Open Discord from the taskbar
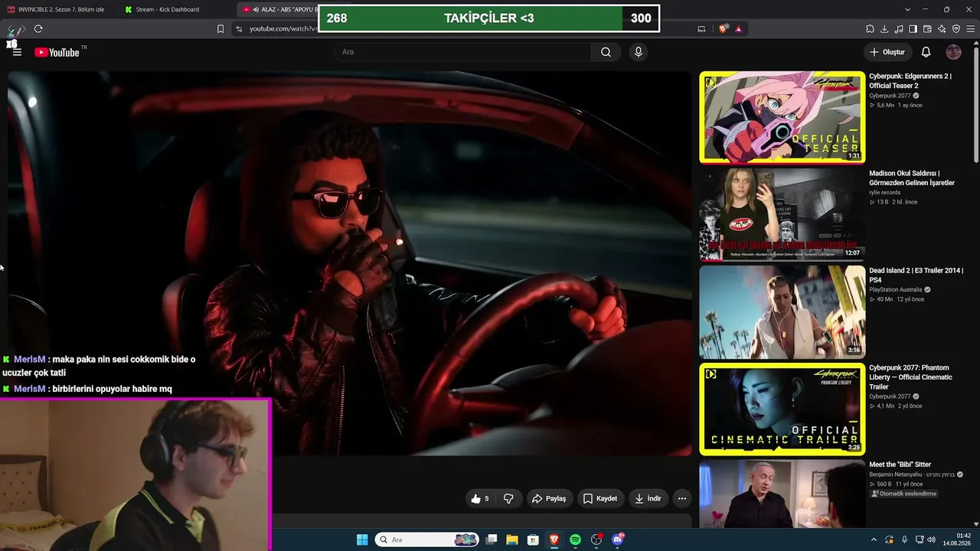Image resolution: width=980 pixels, height=551 pixels. click(x=618, y=540)
